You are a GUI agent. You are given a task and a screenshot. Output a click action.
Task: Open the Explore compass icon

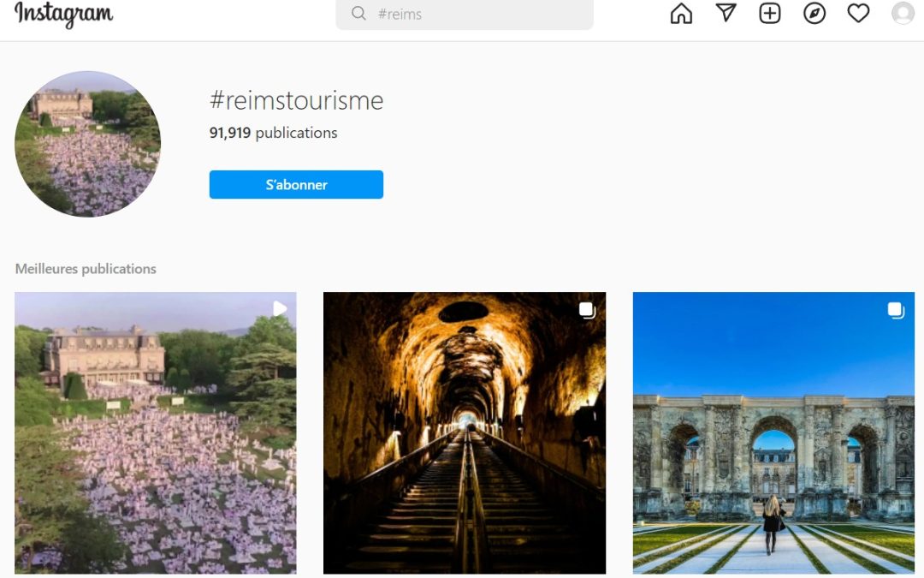[814, 14]
